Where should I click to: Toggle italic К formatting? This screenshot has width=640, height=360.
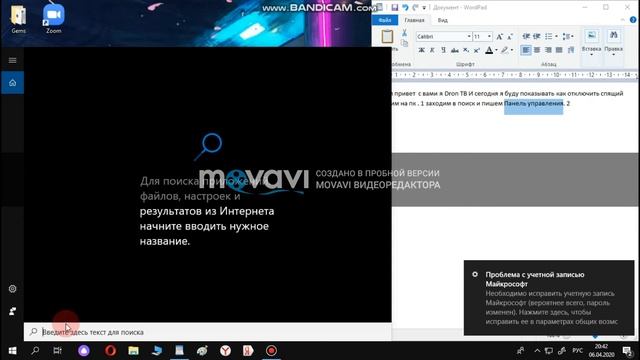(x=432, y=50)
